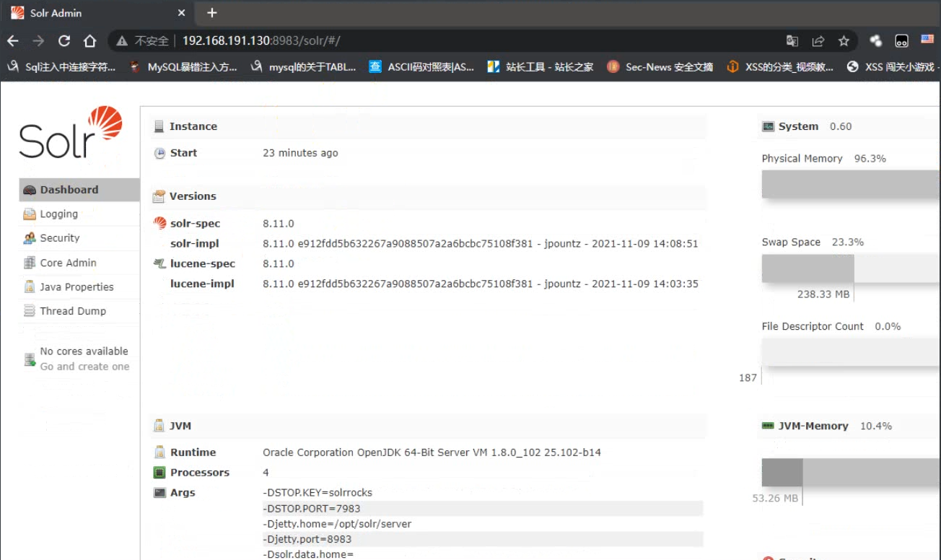Click the Core Admin icon
Screen dimensions: 941x560
[x=30, y=263]
